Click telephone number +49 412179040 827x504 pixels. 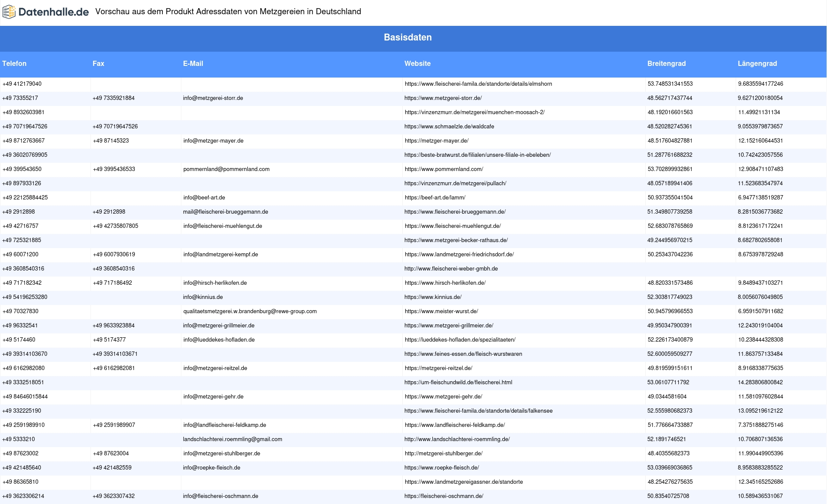pyautogui.click(x=22, y=84)
